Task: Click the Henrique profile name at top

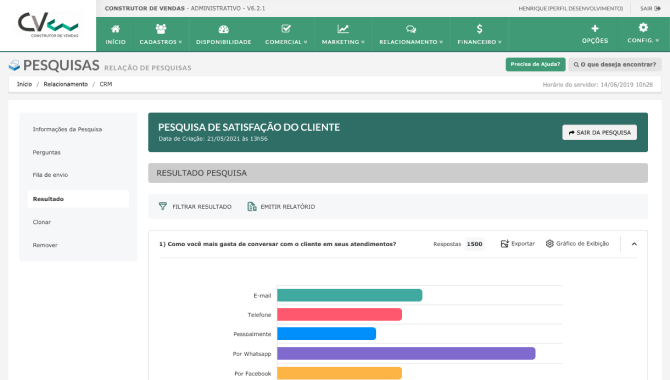Action: [x=570, y=9]
